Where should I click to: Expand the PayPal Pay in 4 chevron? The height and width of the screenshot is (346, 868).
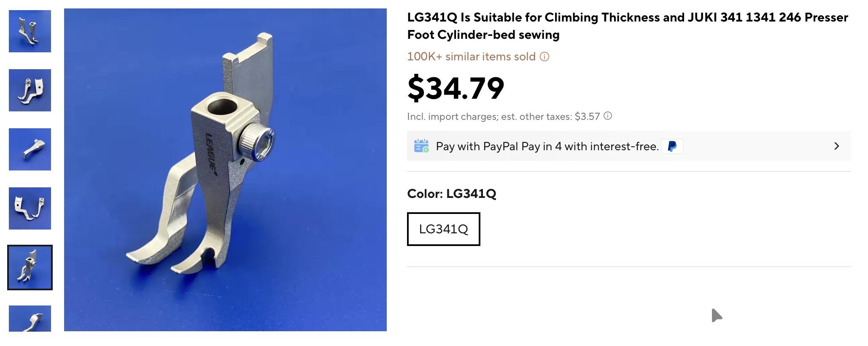point(837,146)
